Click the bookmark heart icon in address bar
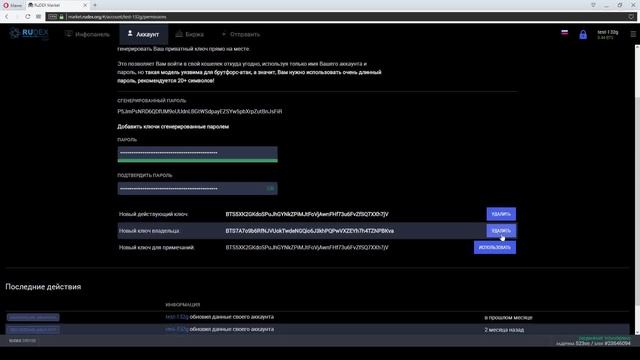 click(631, 17)
